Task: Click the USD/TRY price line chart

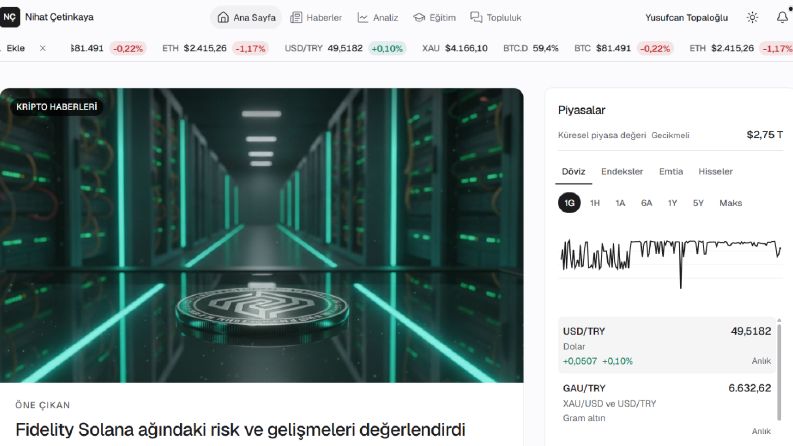Action: [671, 263]
